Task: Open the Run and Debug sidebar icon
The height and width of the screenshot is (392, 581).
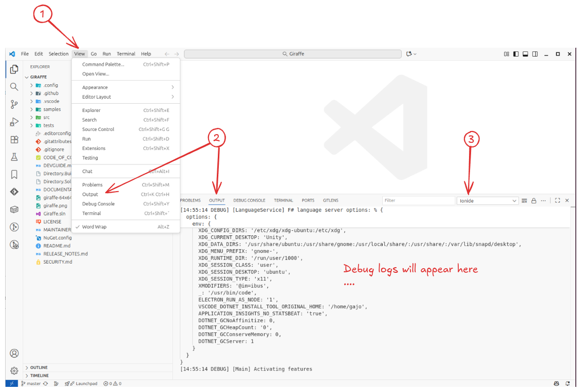Action: [x=14, y=122]
